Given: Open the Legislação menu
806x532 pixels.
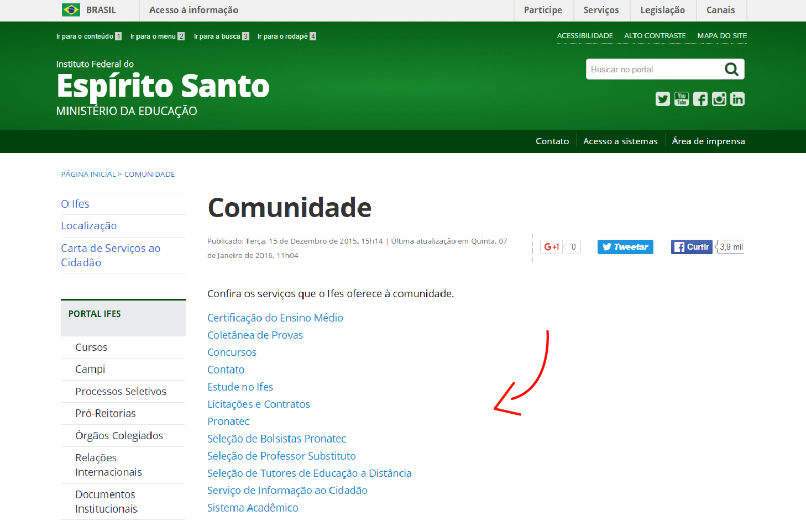Looking at the screenshot, I should click(662, 10).
